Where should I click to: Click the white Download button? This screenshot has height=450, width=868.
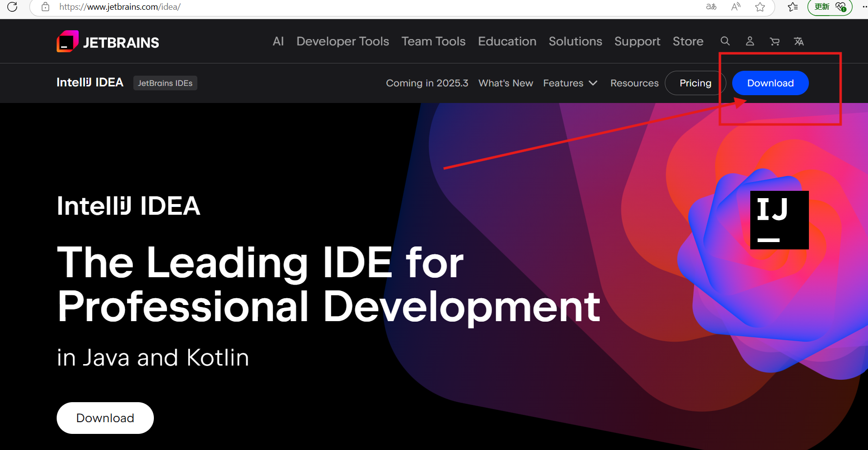[105, 418]
